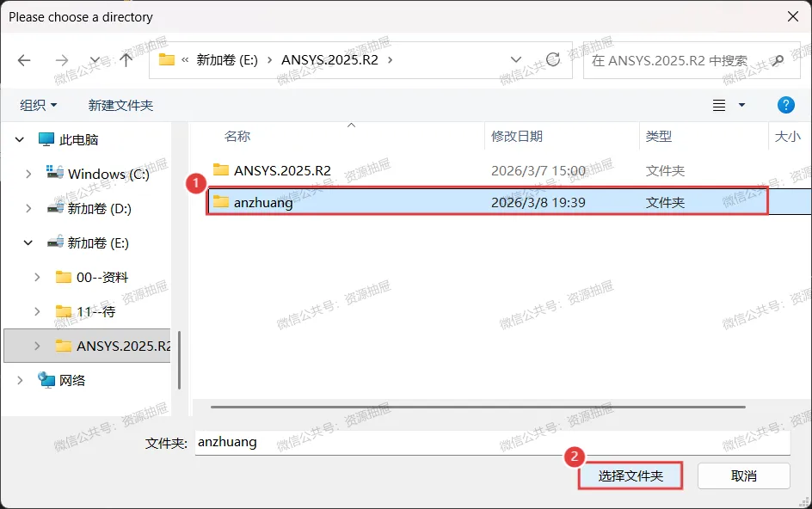Close the choose directory dialog

pos(793,16)
